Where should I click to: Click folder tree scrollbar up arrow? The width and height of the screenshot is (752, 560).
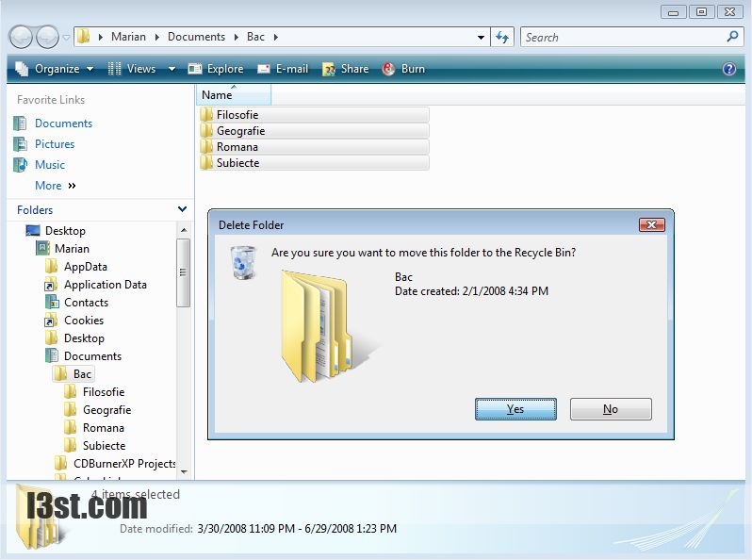[184, 230]
